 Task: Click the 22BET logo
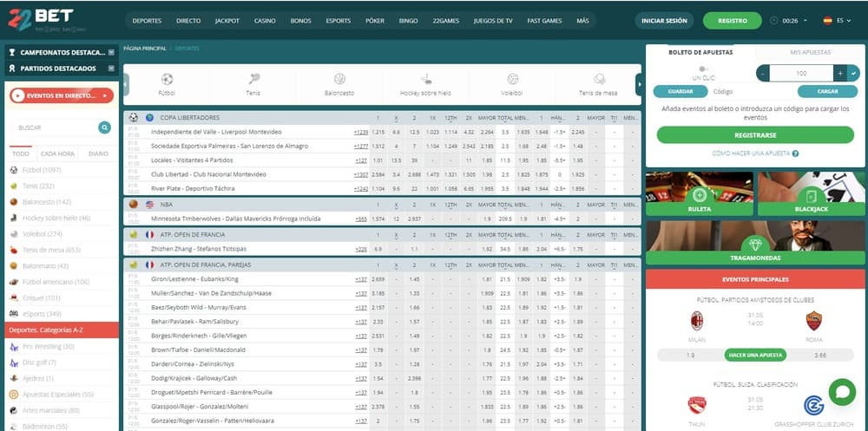coord(47,20)
